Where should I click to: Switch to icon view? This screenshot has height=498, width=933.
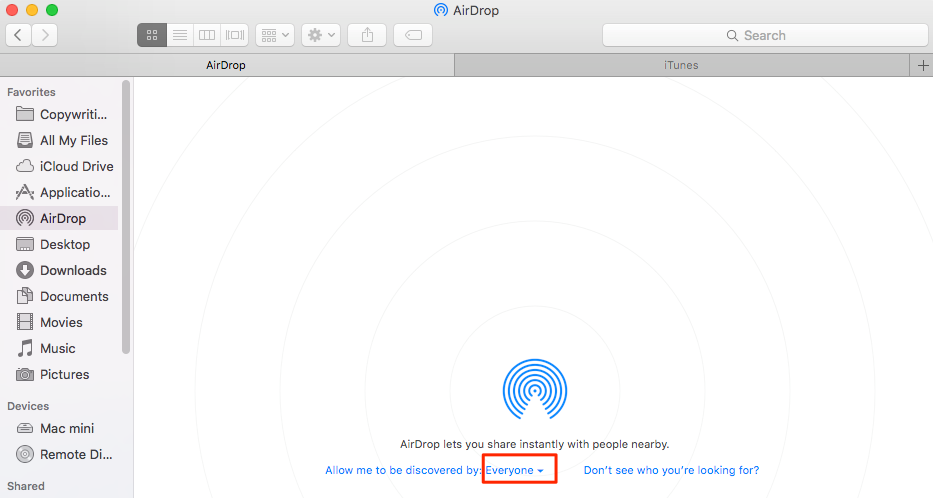(x=152, y=35)
